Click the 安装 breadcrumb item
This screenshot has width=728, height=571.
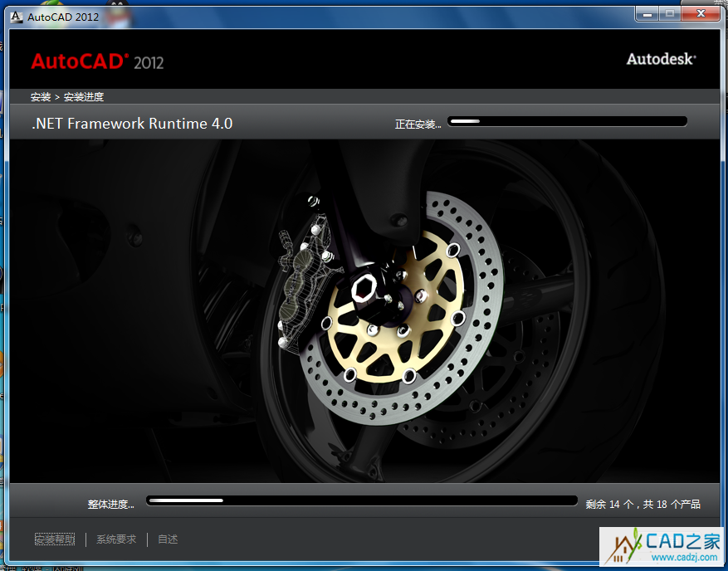pos(41,97)
